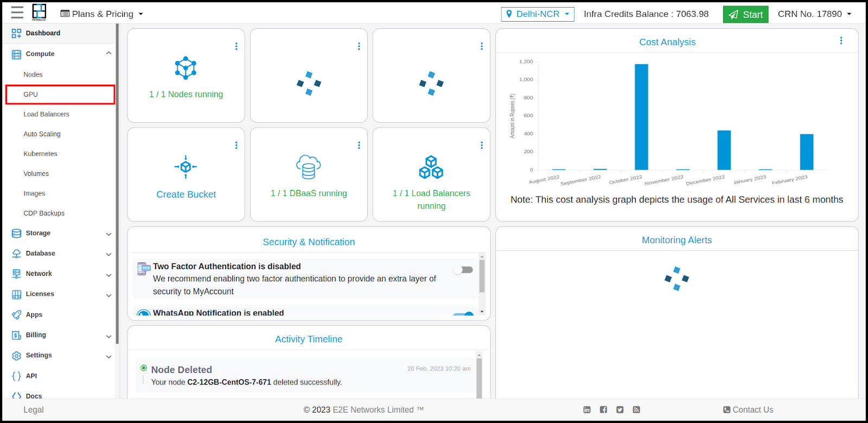
Task: Expand the Storage section chevron
Action: point(108,234)
